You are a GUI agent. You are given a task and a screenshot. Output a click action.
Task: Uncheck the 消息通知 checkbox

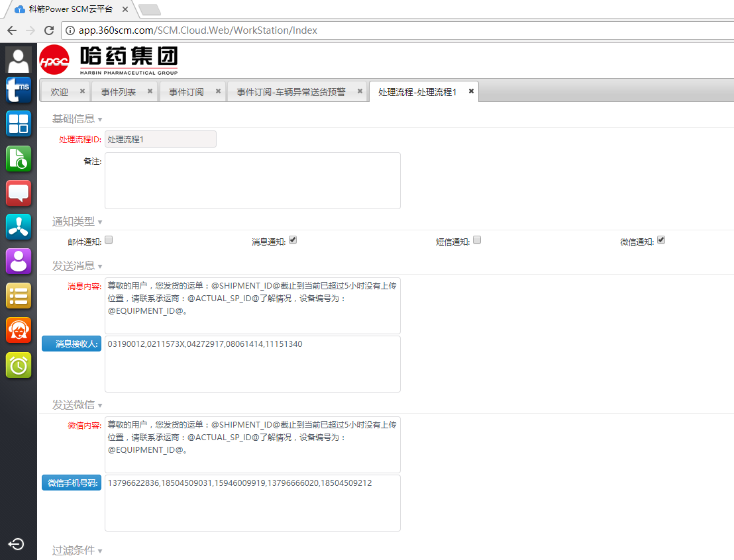[x=293, y=240]
